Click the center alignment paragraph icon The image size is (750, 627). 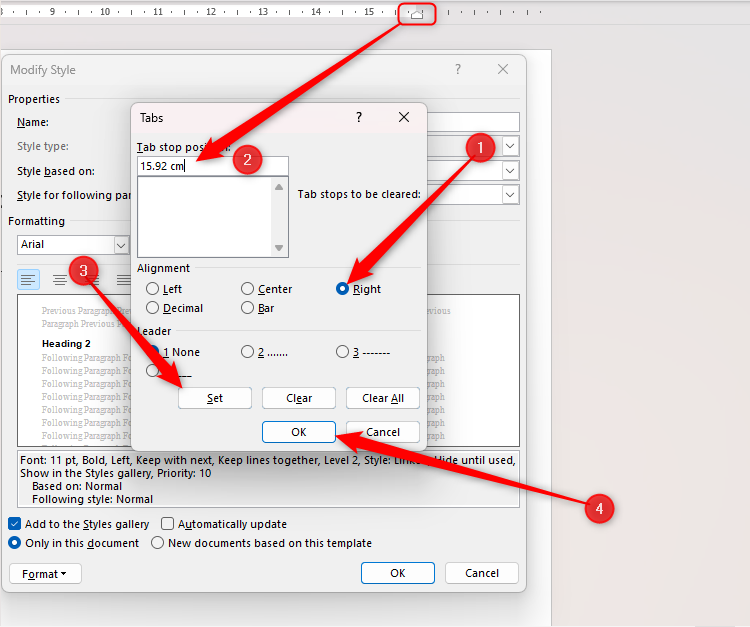(x=60, y=279)
